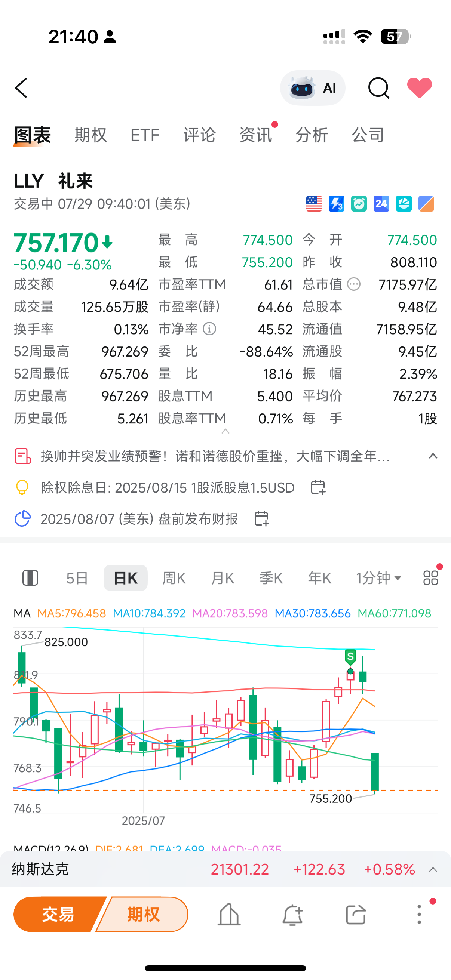451x980 pixels.
Task: Open the quote depth building icon
Action: click(x=229, y=914)
